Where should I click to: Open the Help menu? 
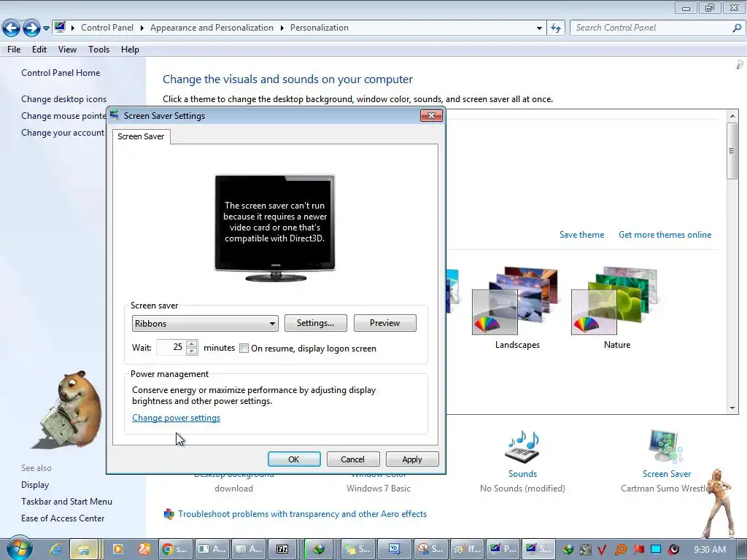point(130,50)
